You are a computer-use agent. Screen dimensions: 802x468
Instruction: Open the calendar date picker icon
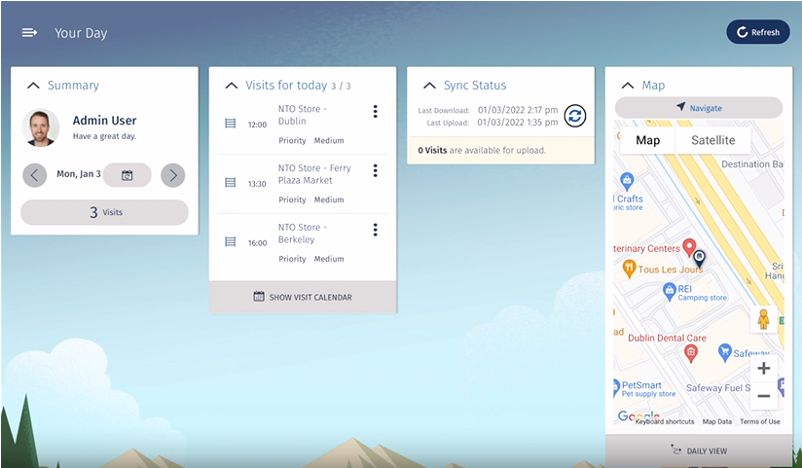click(127, 175)
